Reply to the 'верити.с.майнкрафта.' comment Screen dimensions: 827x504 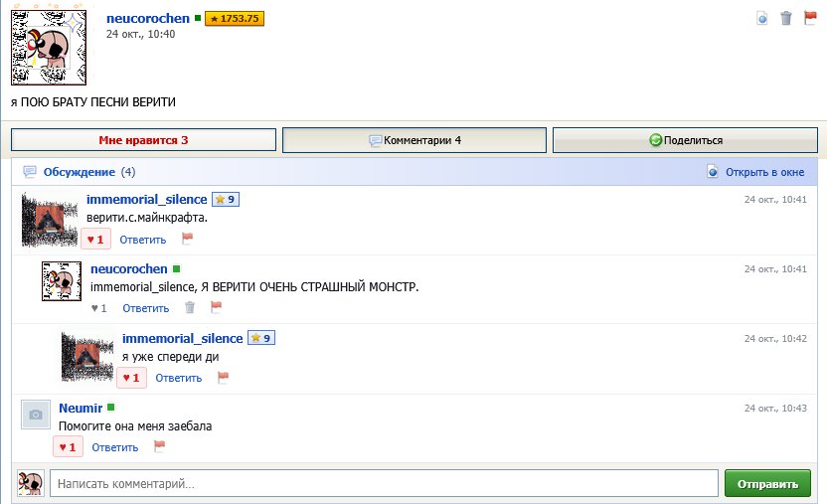point(143,240)
